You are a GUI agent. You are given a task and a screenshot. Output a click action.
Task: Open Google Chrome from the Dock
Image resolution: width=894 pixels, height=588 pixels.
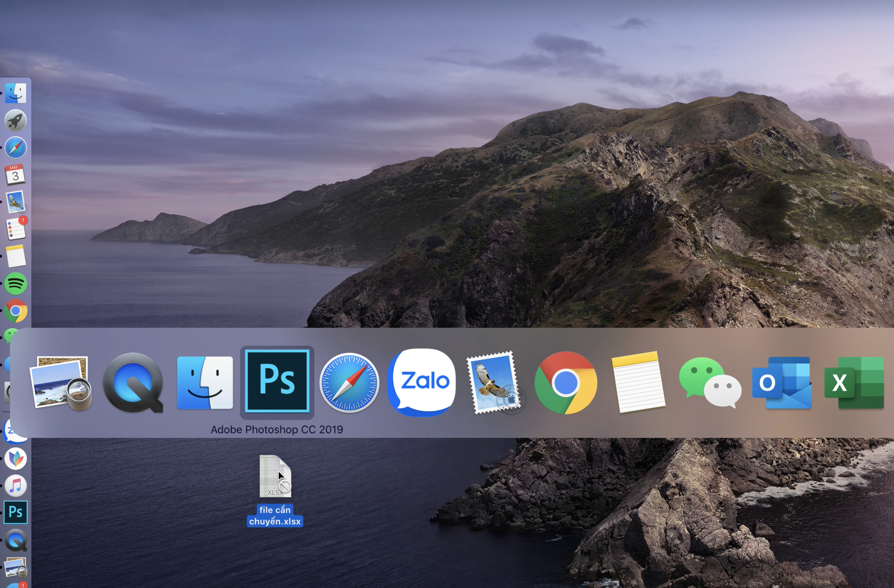pos(15,311)
